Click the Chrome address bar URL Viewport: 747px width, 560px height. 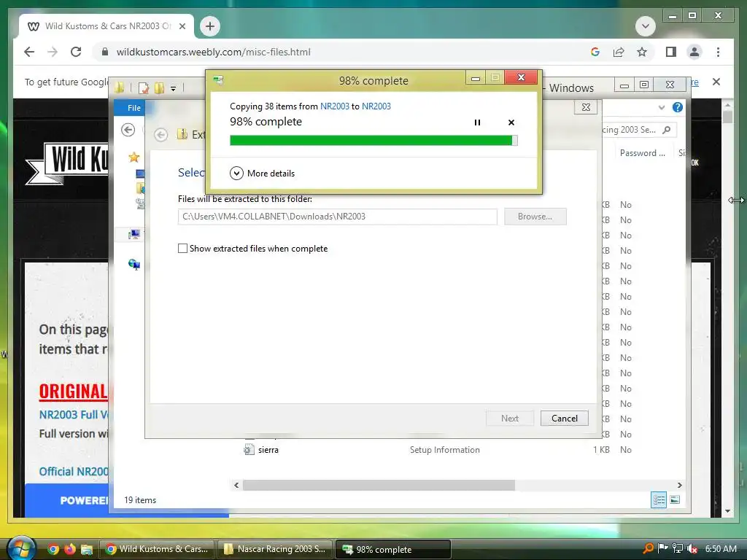click(x=214, y=52)
